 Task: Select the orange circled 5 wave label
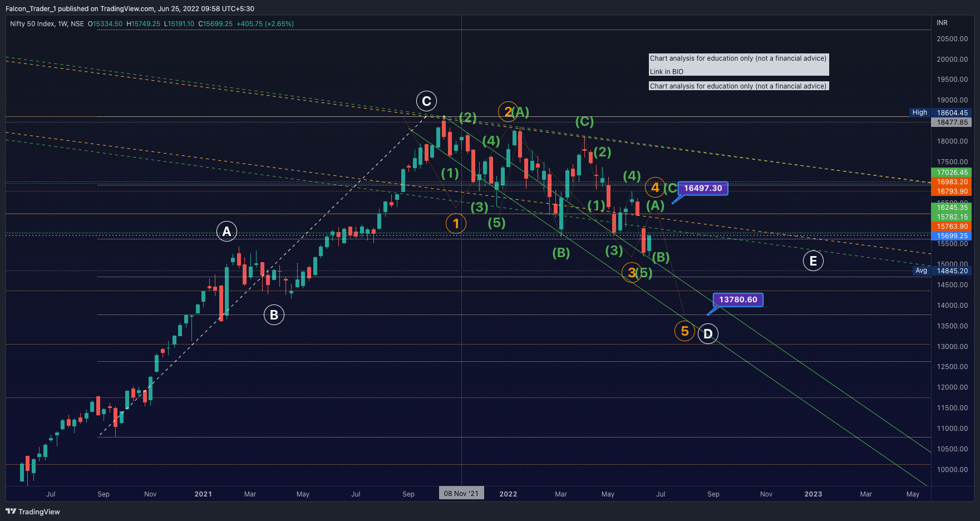click(684, 331)
